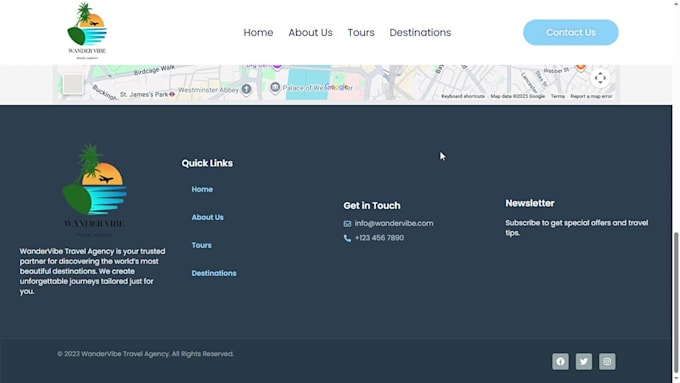Click the Quick Links heading
Image resolution: width=680 pixels, height=383 pixels.
click(207, 163)
